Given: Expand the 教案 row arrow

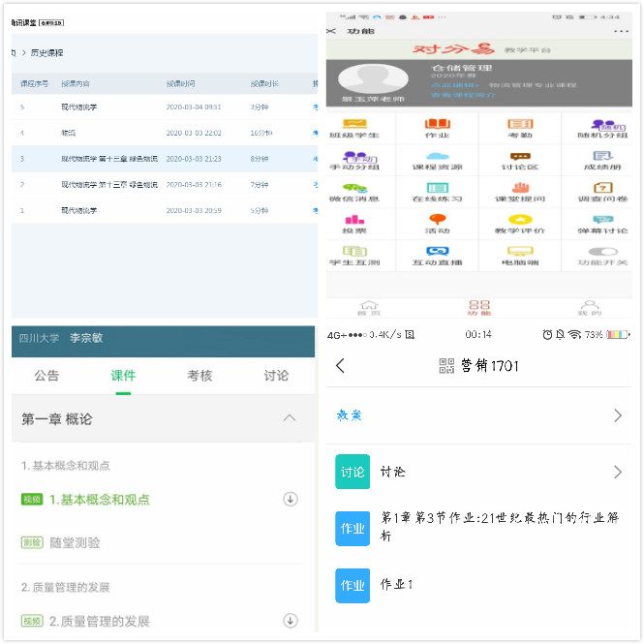Looking at the screenshot, I should pos(618,415).
